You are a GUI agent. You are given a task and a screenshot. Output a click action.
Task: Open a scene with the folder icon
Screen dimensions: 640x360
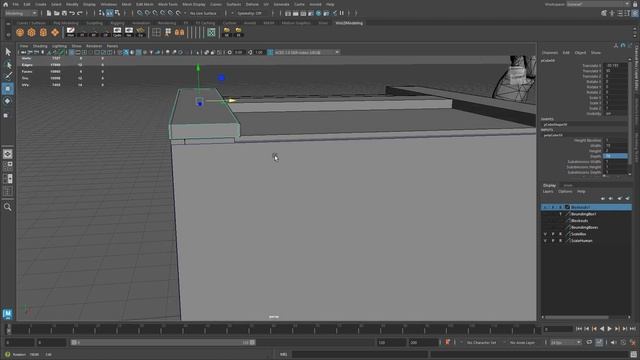click(57, 13)
